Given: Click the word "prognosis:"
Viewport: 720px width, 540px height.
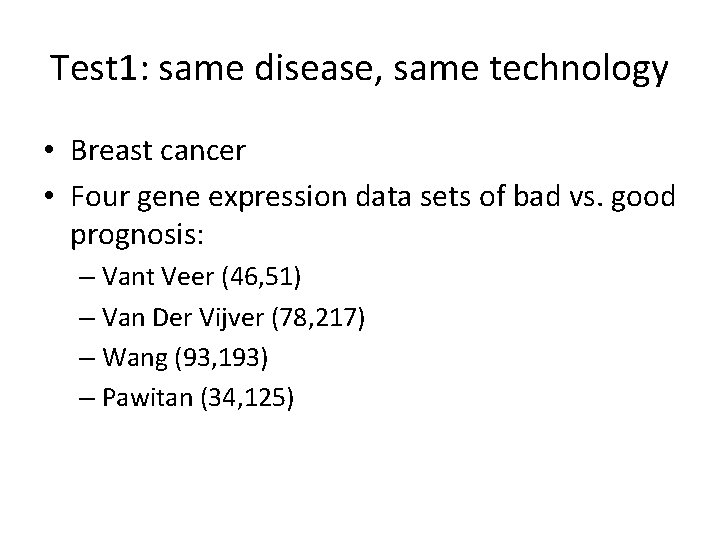Looking at the screenshot, I should (x=138, y=236).
